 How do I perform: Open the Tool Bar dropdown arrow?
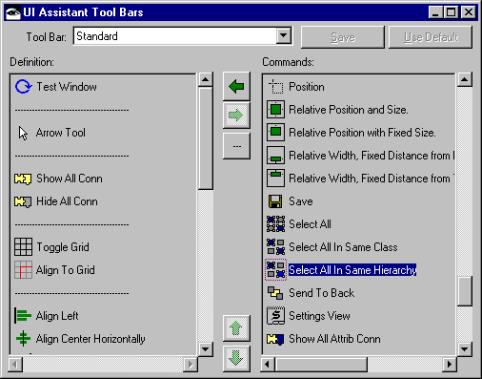283,36
